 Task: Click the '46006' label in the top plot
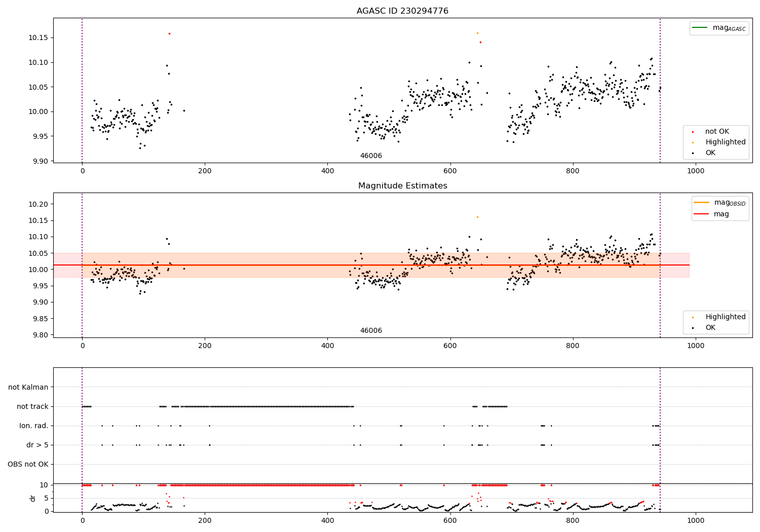pos(371,156)
